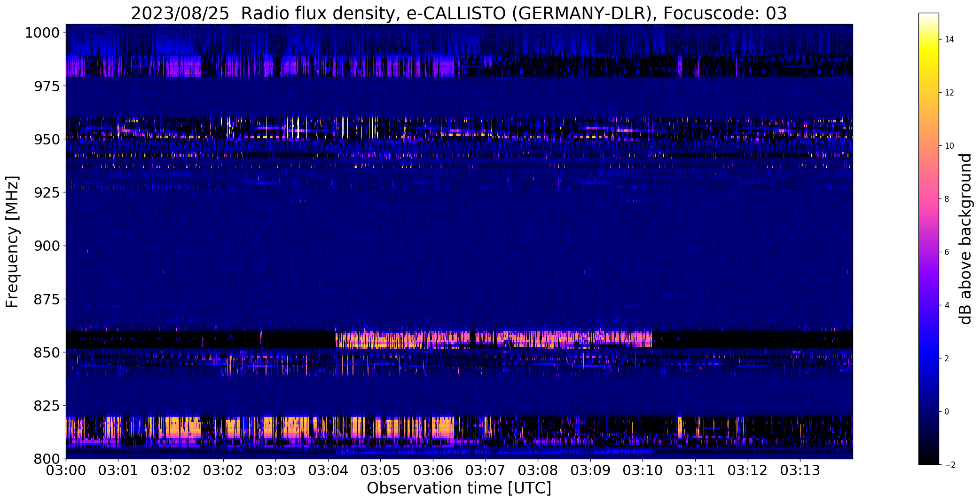This screenshot has width=980, height=502.
Task: Select the 03:07 time tick label
Action: [485, 470]
